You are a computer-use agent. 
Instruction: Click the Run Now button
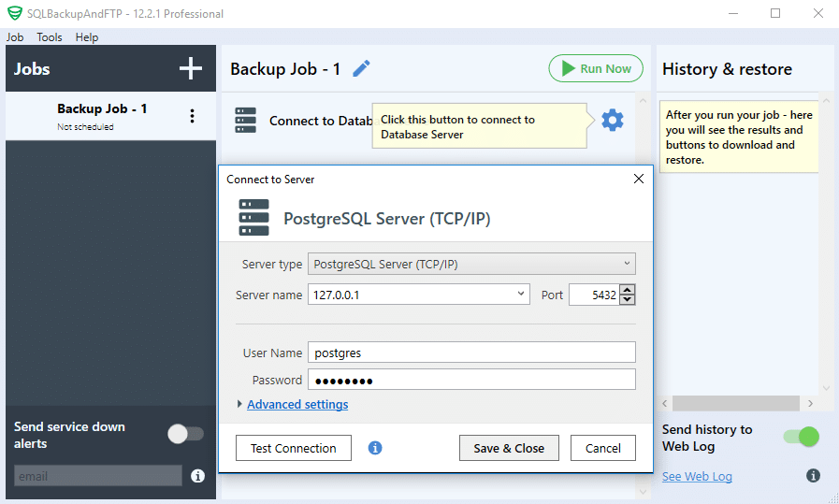596,68
